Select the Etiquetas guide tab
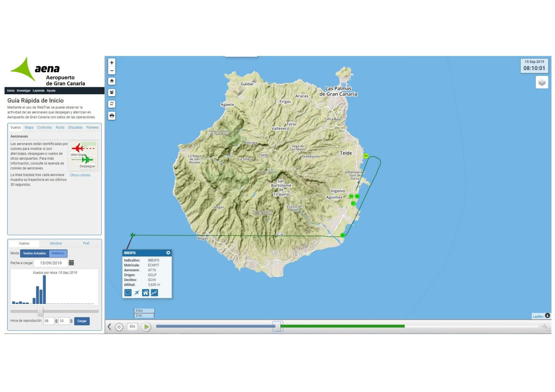555x392 pixels. pos(75,127)
